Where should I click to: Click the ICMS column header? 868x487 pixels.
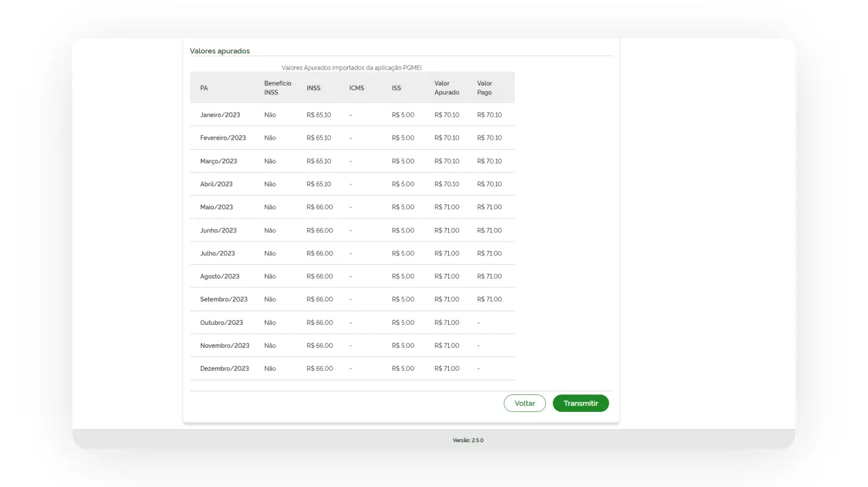pyautogui.click(x=356, y=88)
